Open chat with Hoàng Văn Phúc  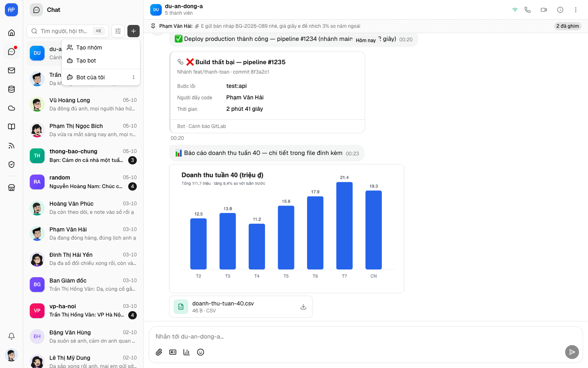pyautogui.click(x=83, y=208)
